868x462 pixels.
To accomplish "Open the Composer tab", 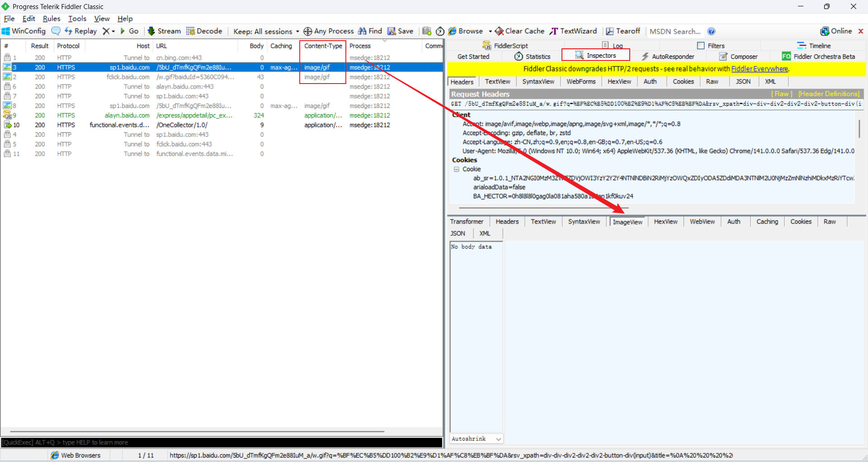I will pos(738,56).
